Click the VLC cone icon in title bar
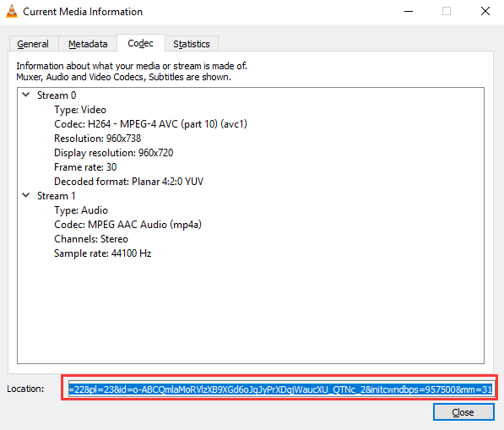This screenshot has height=430, width=504. pyautogui.click(x=12, y=11)
